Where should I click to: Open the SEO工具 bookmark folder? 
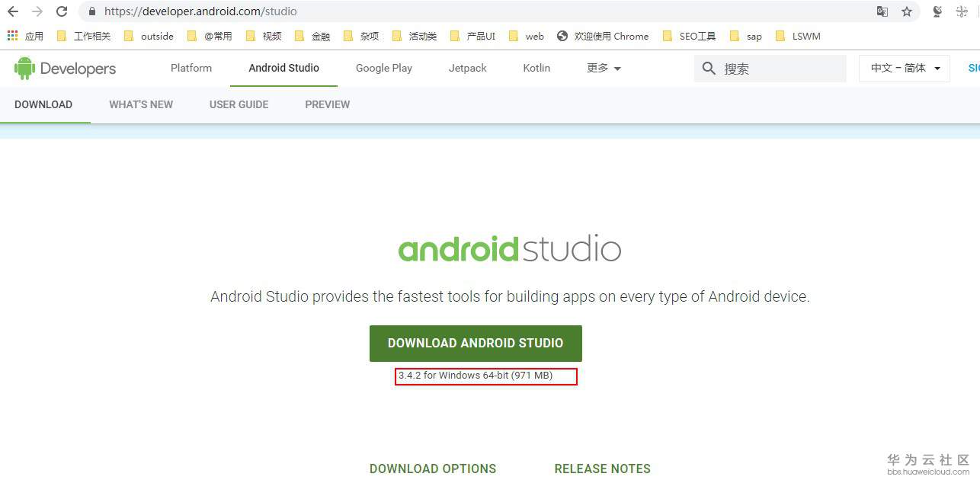[690, 36]
